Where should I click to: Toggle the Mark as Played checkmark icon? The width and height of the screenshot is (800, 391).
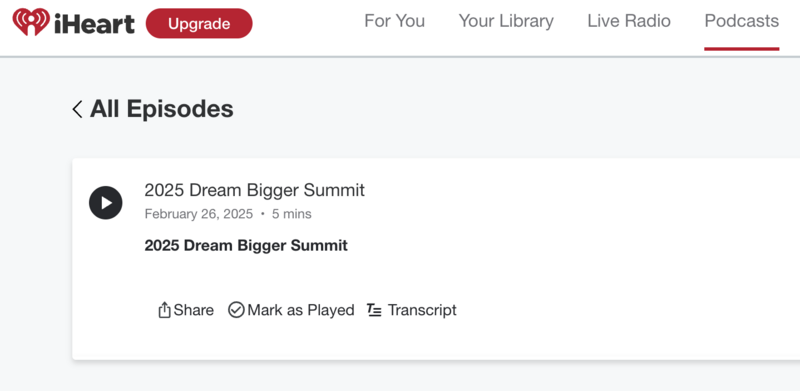tap(236, 310)
